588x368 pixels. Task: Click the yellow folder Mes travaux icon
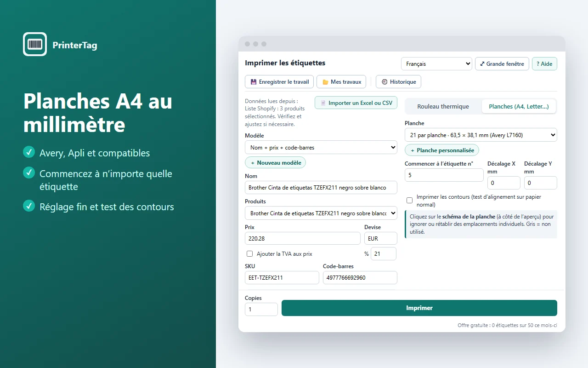[325, 82]
